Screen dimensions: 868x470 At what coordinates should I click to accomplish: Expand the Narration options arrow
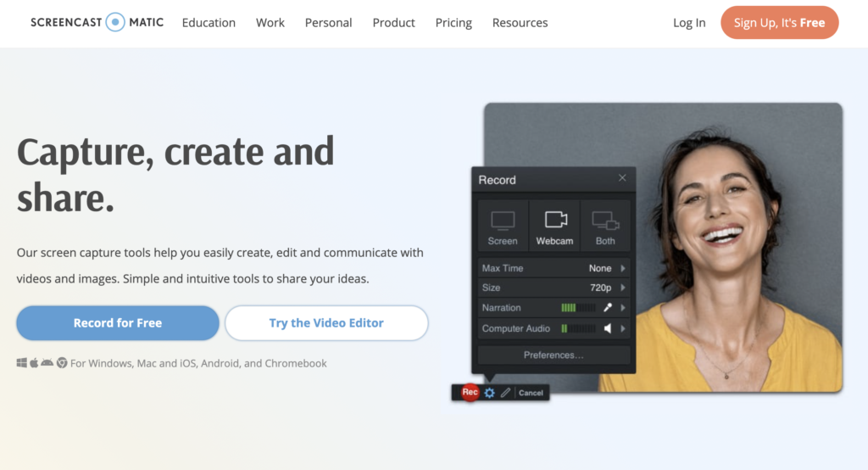623,308
